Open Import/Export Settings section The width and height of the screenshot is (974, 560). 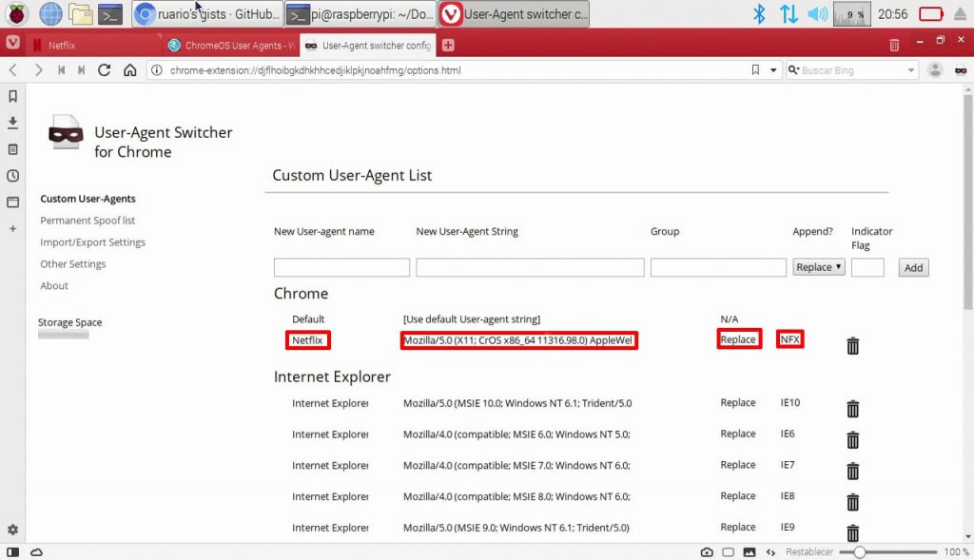point(92,242)
